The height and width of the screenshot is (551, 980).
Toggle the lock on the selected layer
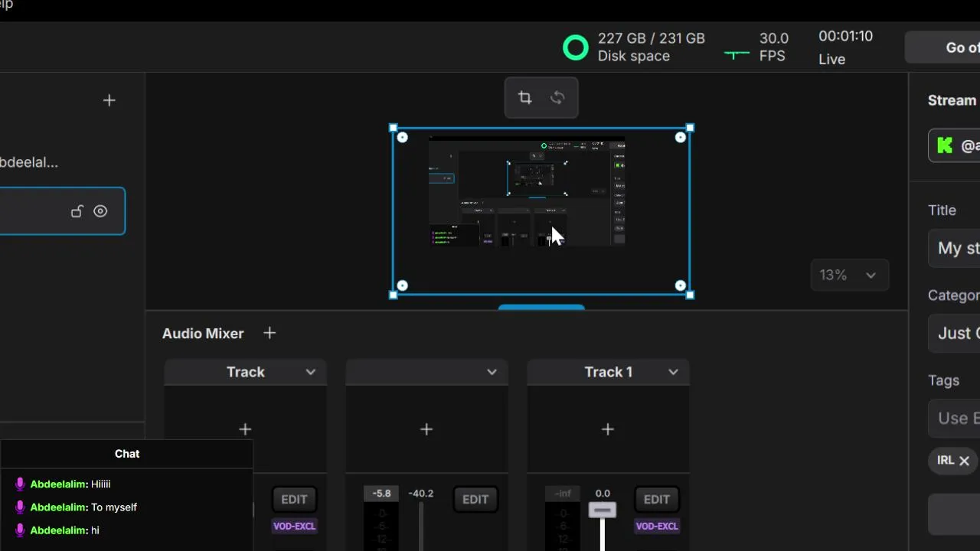pyautogui.click(x=77, y=211)
